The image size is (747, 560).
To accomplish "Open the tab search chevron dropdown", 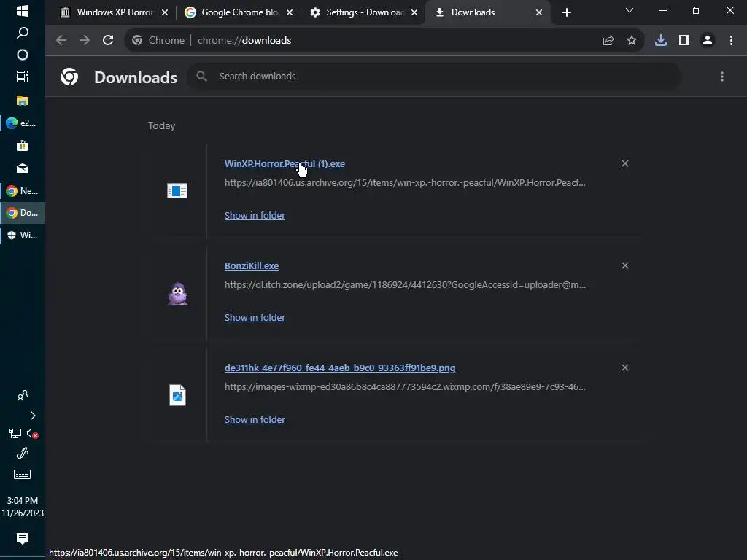I will coord(630,10).
